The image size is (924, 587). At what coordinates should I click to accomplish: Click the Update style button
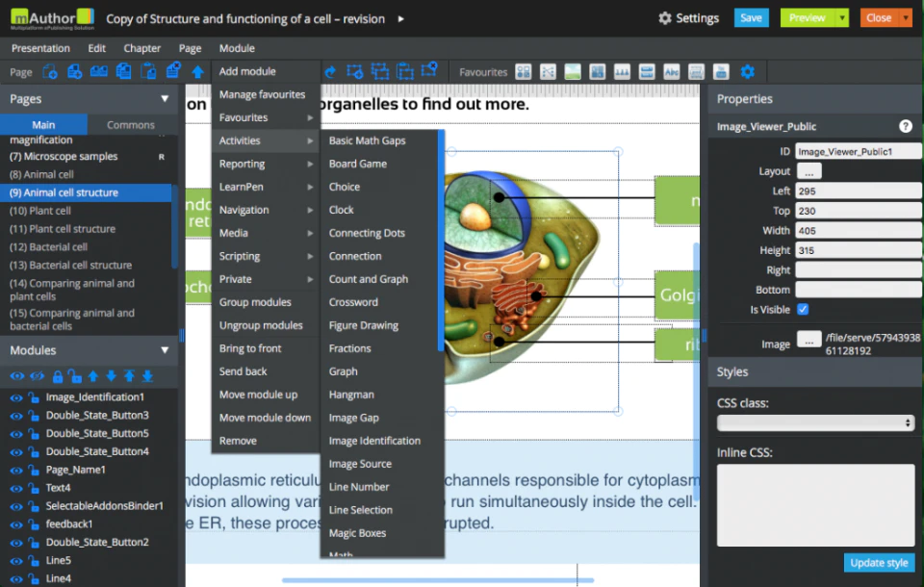(879, 563)
